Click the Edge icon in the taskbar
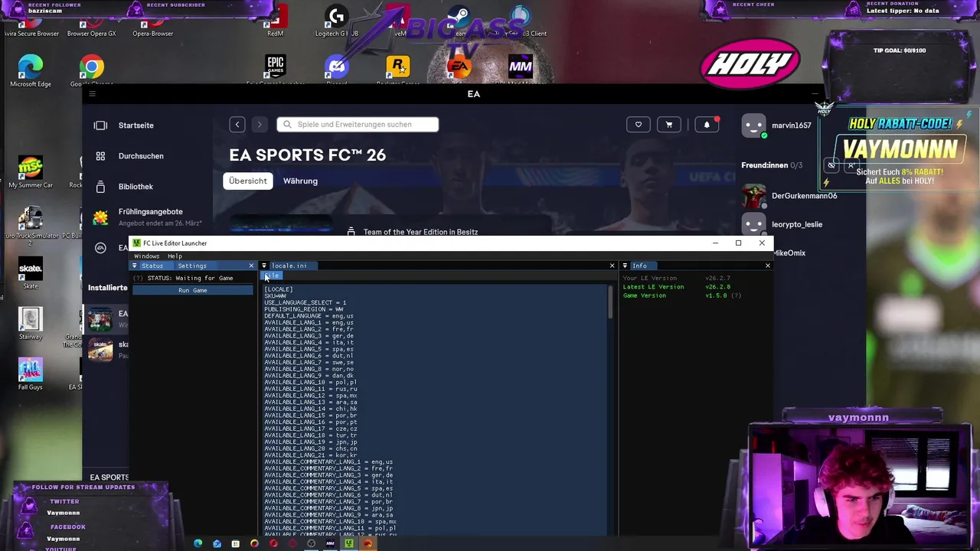The image size is (980, 551). pyautogui.click(x=198, y=543)
